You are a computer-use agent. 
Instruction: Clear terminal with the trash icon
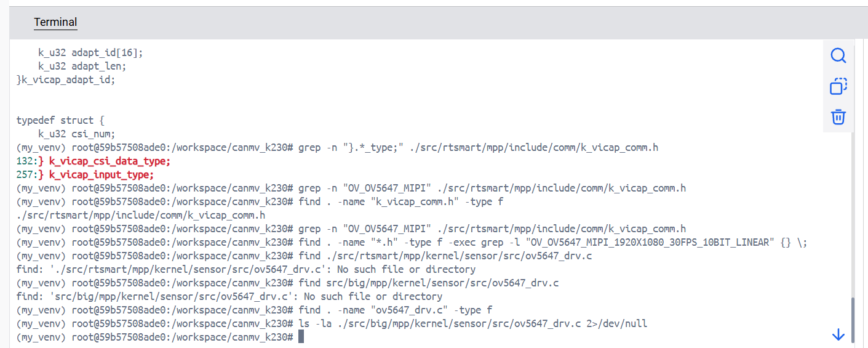pos(838,117)
